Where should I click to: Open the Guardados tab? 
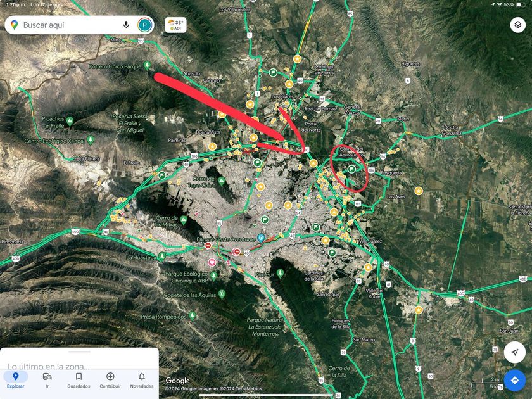click(79, 380)
